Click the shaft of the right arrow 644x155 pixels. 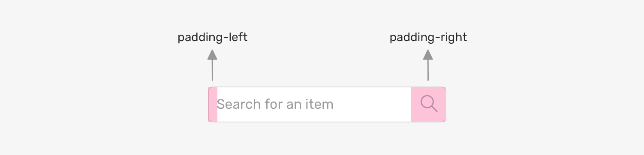pyautogui.click(x=427, y=70)
